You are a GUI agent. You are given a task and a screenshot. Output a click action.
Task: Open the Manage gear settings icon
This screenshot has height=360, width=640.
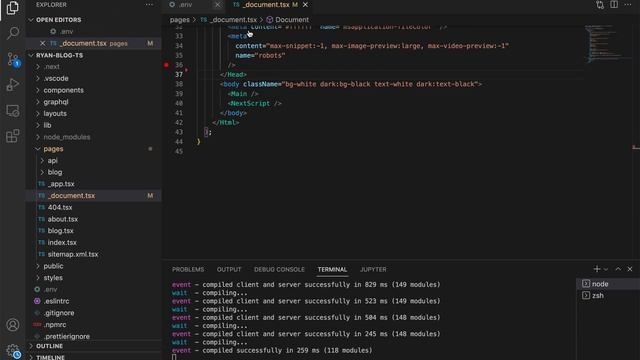[13, 351]
